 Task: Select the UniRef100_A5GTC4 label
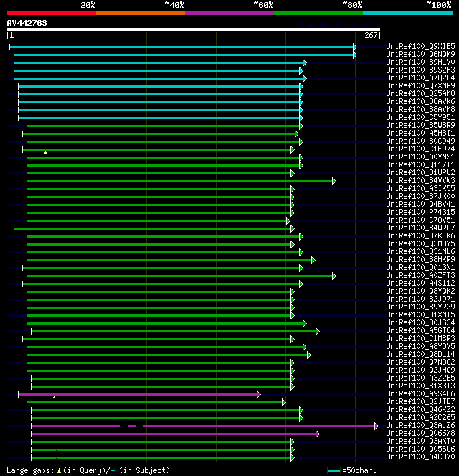[420, 330]
